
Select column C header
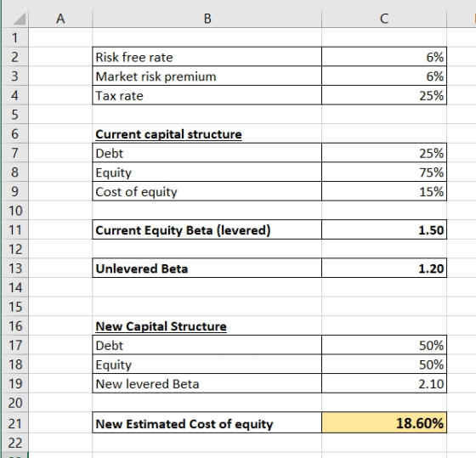pyautogui.click(x=384, y=19)
